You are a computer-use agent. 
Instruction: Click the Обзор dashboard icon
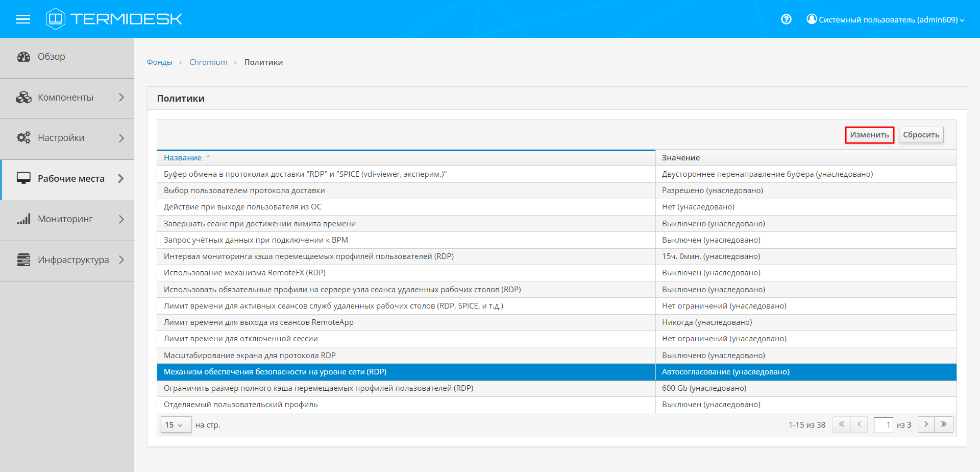point(23,57)
